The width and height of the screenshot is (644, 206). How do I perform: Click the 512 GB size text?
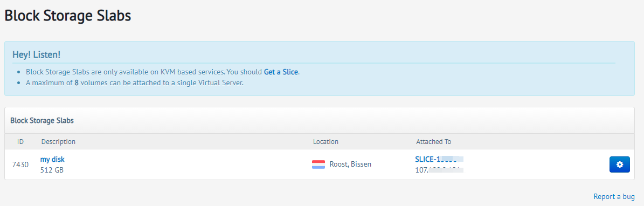point(52,170)
